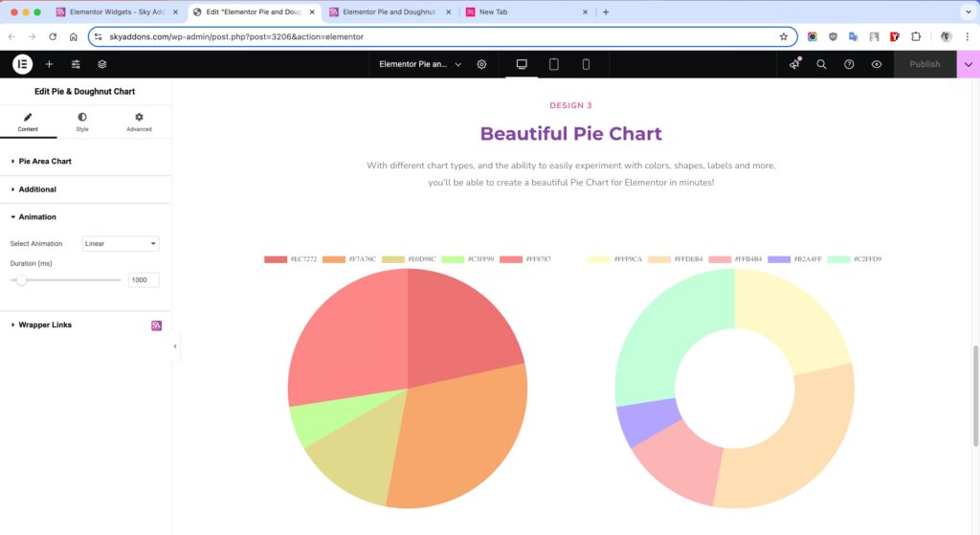The width and height of the screenshot is (980, 535).
Task: View site information icon in address bar
Action: (x=99, y=37)
